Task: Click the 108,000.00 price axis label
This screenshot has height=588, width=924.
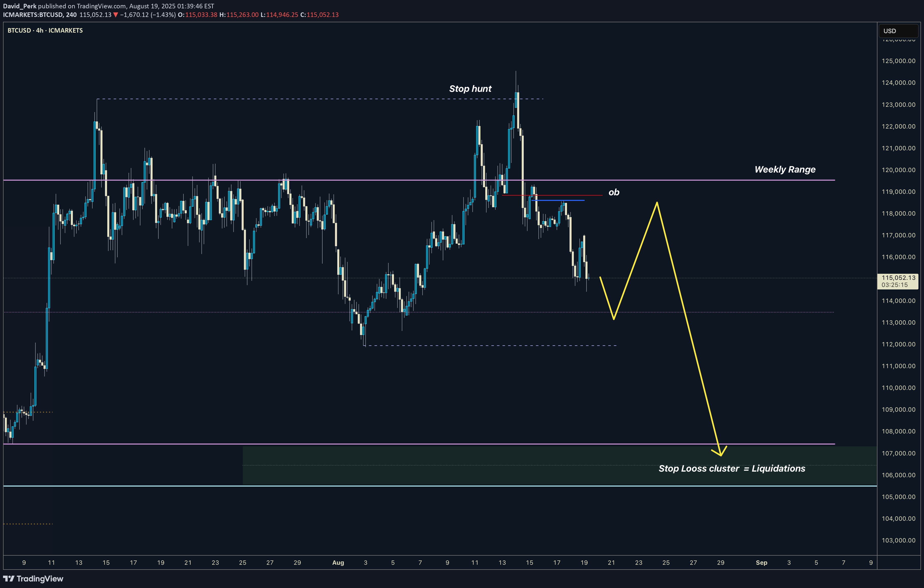Action: (x=898, y=431)
